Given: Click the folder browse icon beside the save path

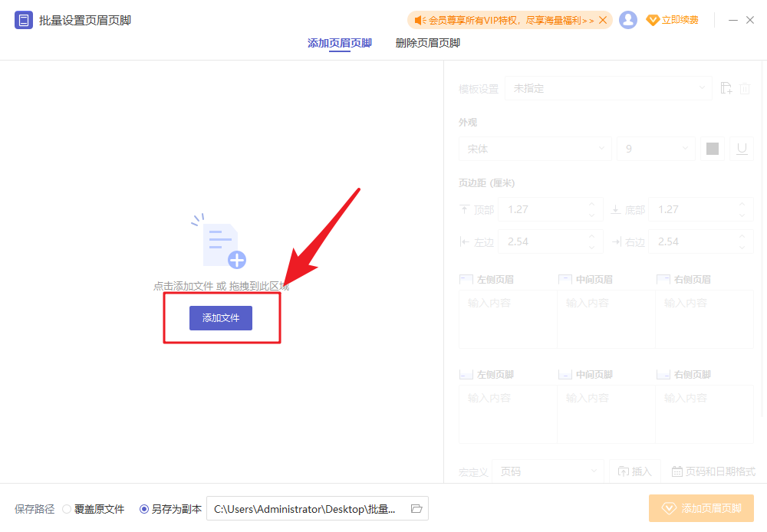Looking at the screenshot, I should click(x=416, y=508).
